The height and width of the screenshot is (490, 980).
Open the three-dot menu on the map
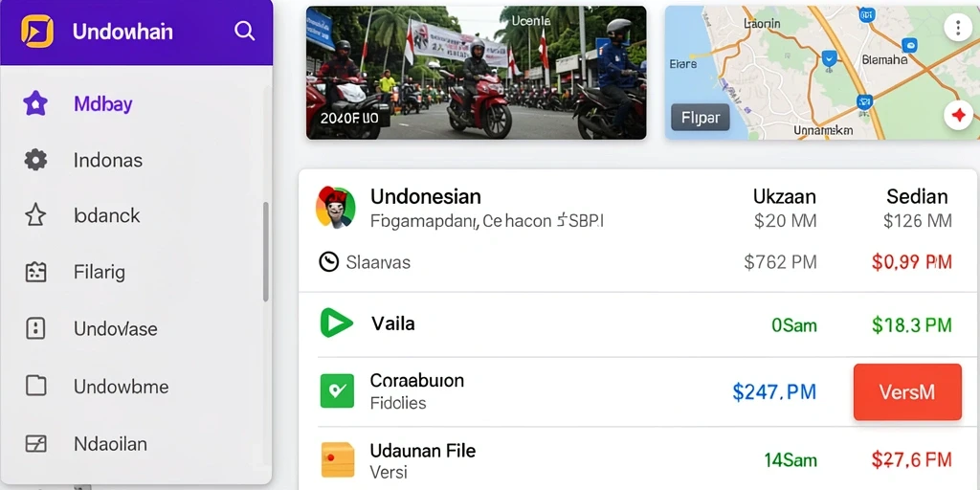957,28
